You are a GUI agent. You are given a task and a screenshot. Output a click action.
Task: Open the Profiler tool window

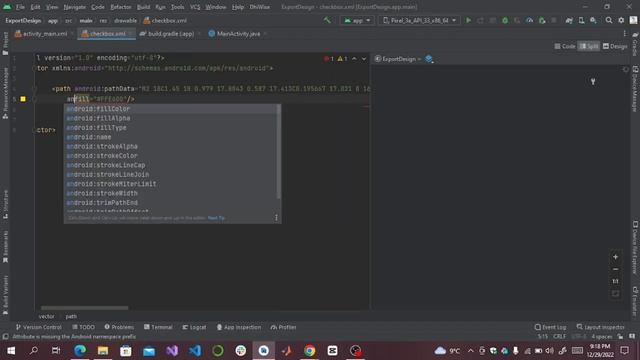(x=283, y=327)
